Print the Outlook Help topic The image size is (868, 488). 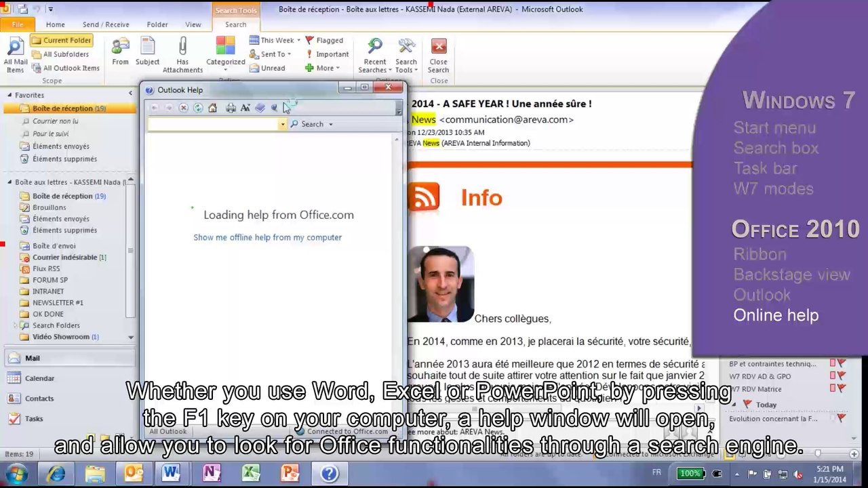tap(231, 108)
